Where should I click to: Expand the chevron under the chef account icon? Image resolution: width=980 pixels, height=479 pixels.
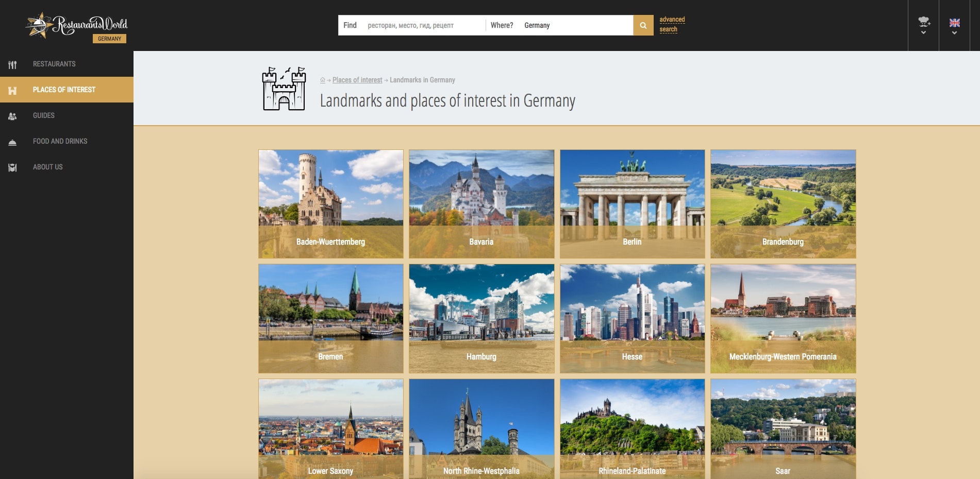coord(923,32)
